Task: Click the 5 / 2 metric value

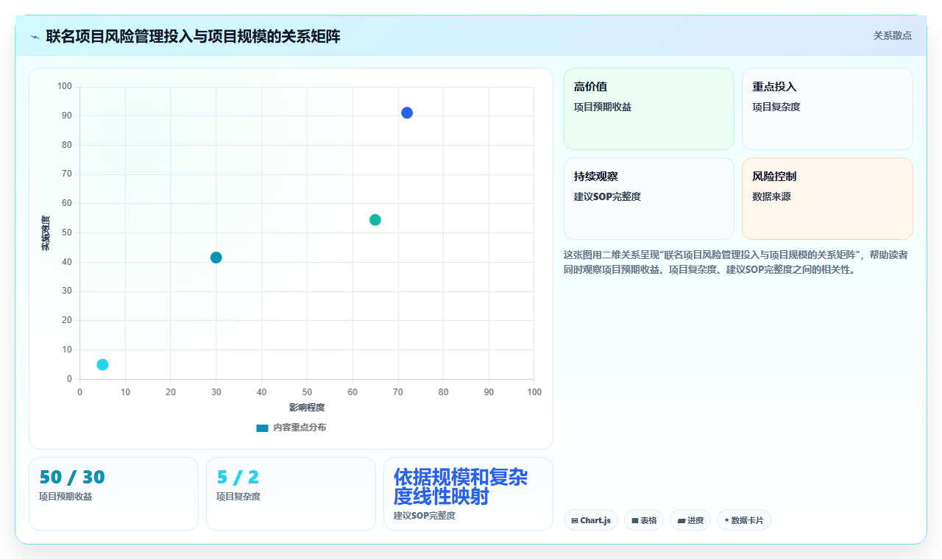Action: [238, 478]
